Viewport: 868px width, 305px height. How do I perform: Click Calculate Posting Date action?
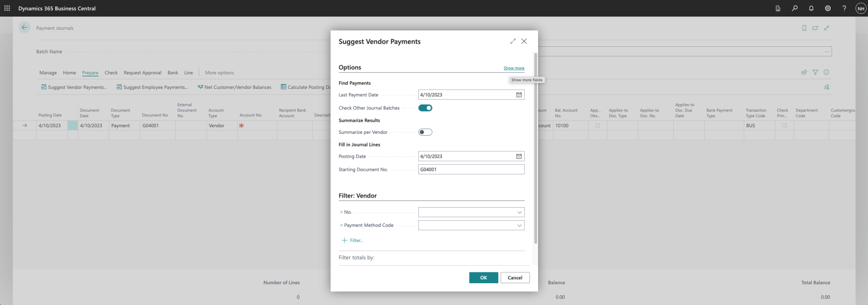(x=305, y=87)
